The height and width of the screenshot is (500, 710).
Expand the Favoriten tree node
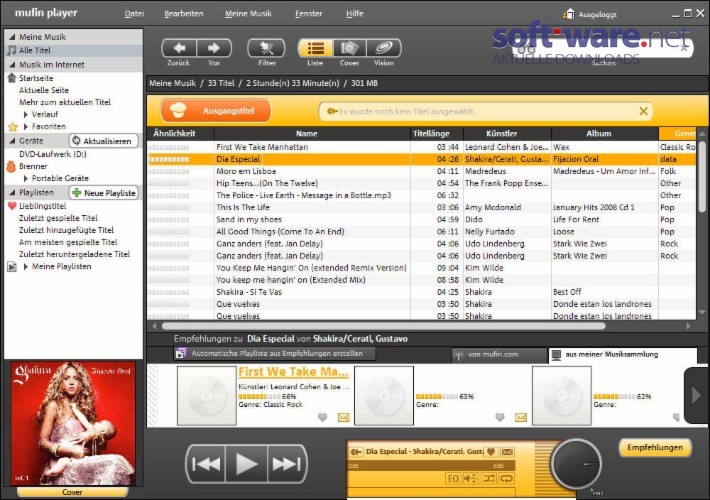26,127
